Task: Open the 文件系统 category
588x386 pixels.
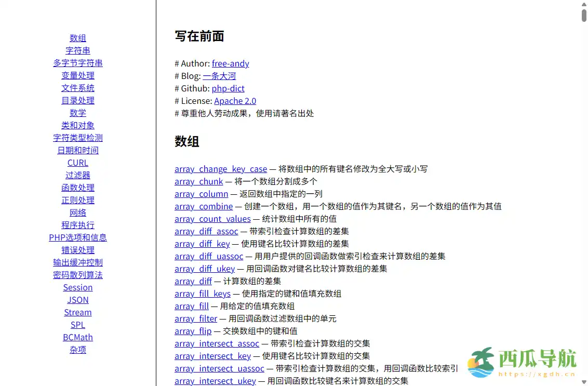Action: 77,88
